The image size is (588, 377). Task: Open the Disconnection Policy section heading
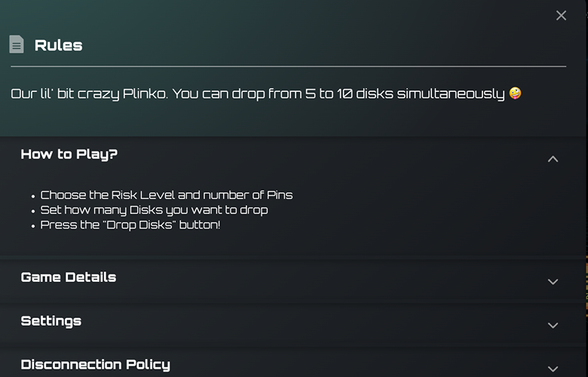pyautogui.click(x=95, y=365)
